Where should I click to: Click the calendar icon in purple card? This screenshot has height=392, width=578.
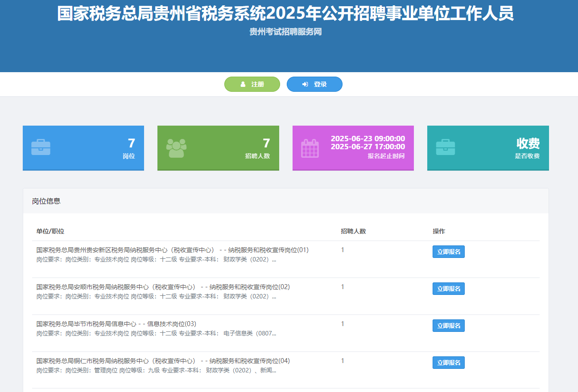pos(310,148)
